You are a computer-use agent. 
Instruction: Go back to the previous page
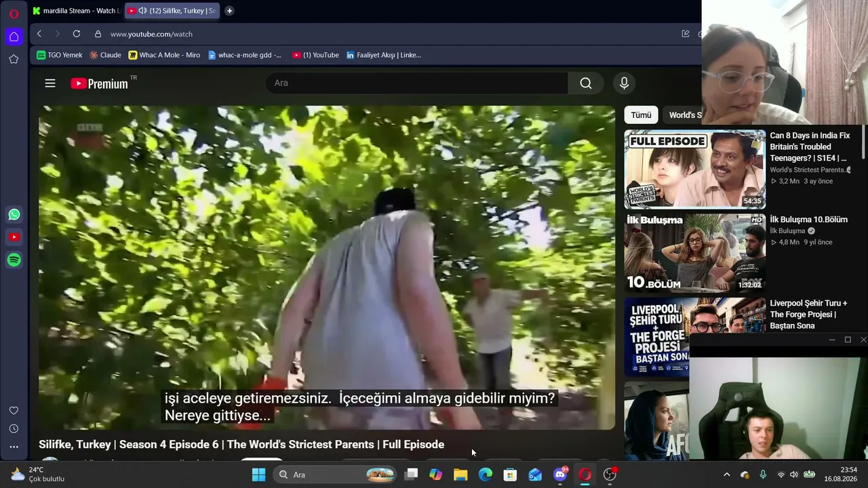click(x=39, y=34)
